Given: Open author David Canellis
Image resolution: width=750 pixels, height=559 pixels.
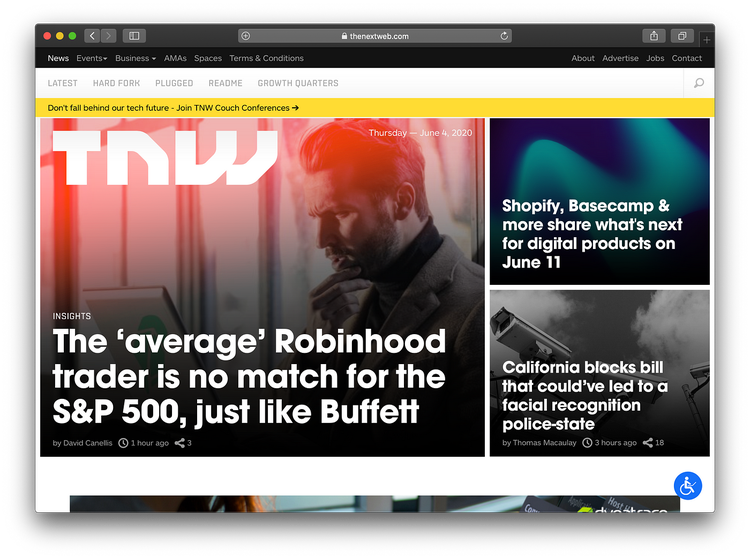Looking at the screenshot, I should pyautogui.click(x=88, y=443).
